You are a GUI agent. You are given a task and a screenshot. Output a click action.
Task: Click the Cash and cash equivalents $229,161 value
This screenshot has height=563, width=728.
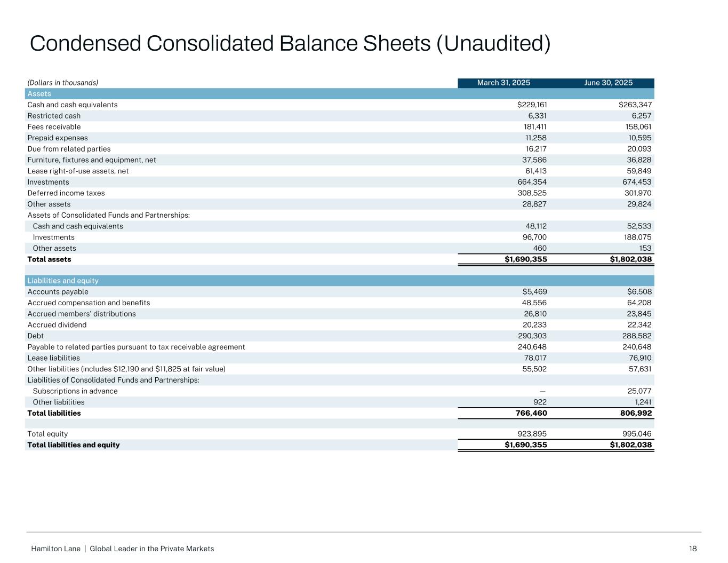529,105
